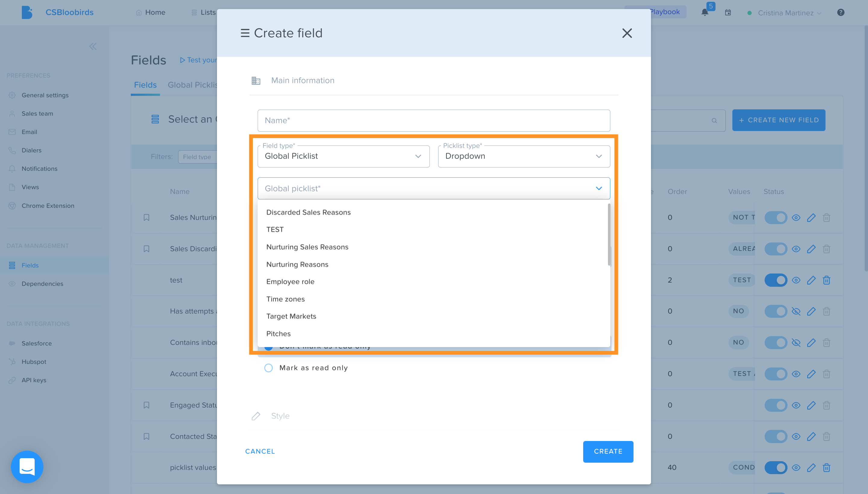Viewport: 868px width, 494px height.
Task: Toggle visibility eye for test row
Action: pyautogui.click(x=796, y=280)
